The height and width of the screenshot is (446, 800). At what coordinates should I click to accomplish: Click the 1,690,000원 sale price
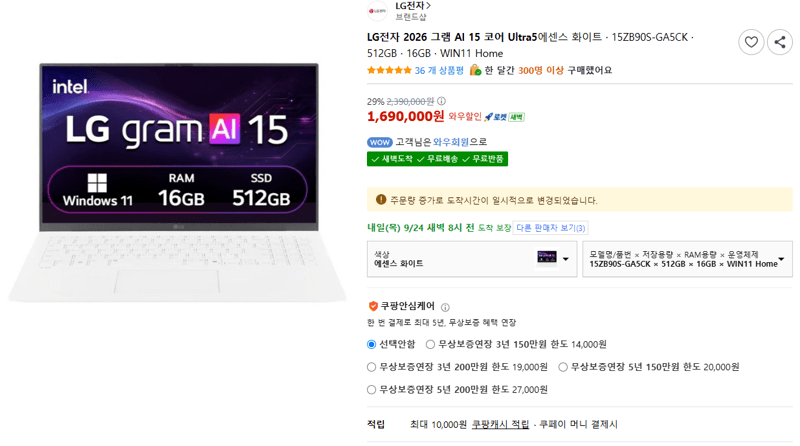(406, 116)
